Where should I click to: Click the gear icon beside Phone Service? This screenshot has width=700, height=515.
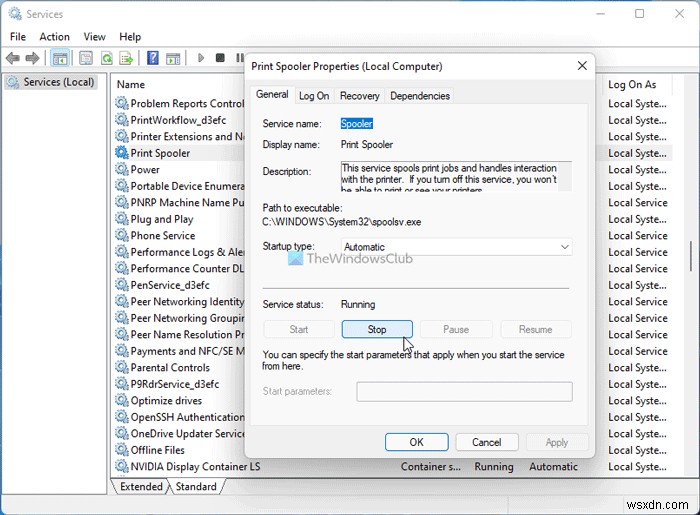(x=121, y=235)
